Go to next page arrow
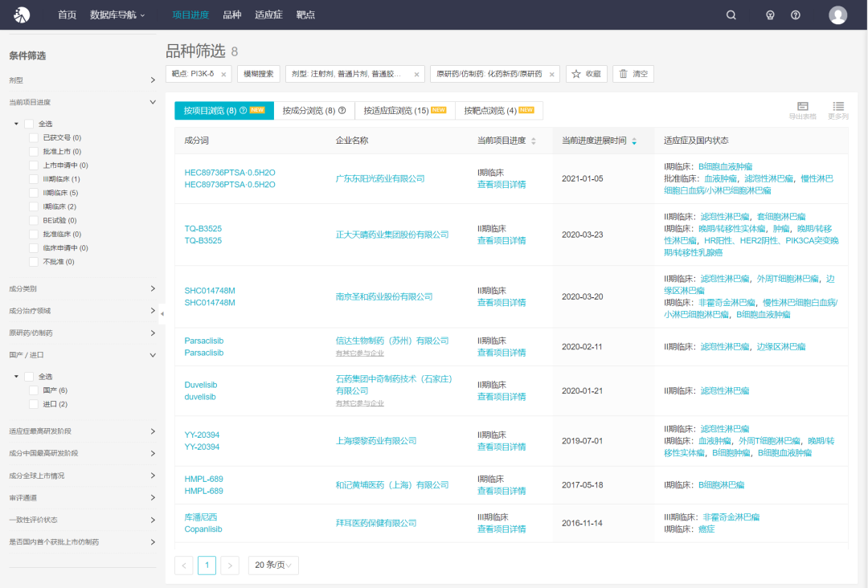 click(x=230, y=566)
